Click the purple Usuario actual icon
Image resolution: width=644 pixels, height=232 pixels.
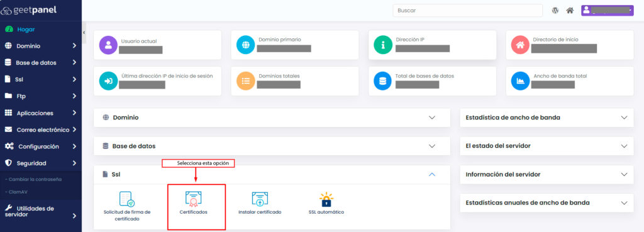pos(108,45)
